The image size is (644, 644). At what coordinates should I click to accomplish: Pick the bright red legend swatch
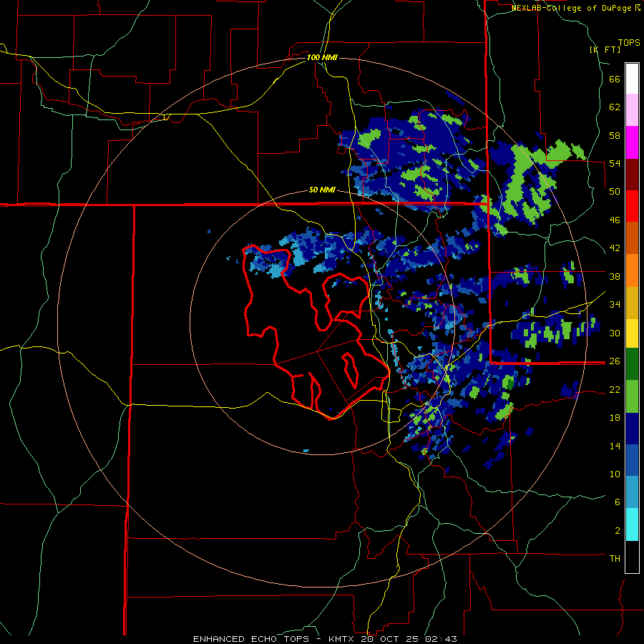pos(632,206)
